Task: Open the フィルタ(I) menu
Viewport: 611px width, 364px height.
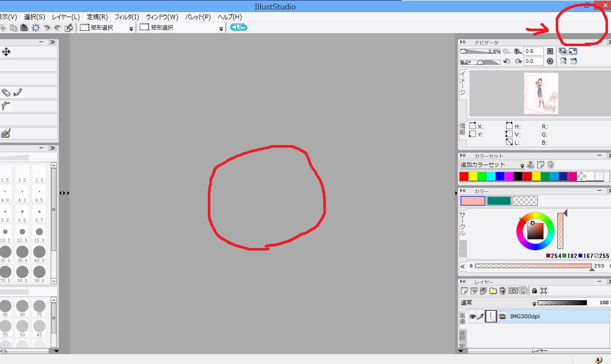Action: click(127, 17)
